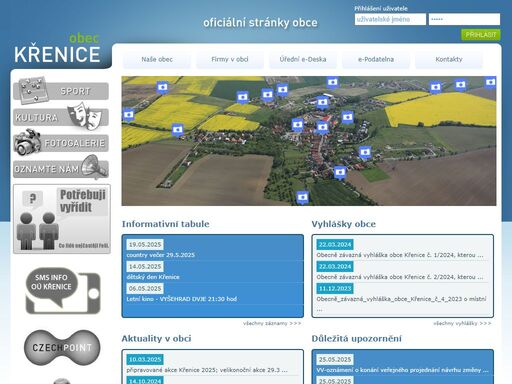Viewport: 512px width, 384px height.
Task: Open Potřebuji vyřídit banner
Action: (x=62, y=219)
